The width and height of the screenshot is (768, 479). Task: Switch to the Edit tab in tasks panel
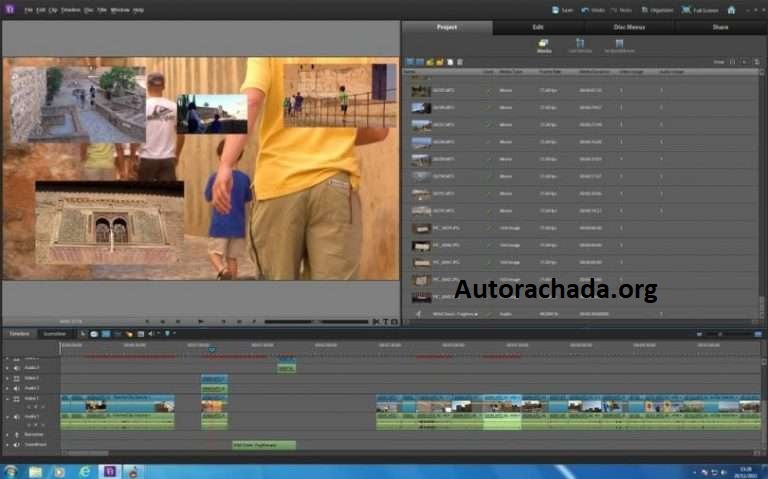tap(538, 27)
